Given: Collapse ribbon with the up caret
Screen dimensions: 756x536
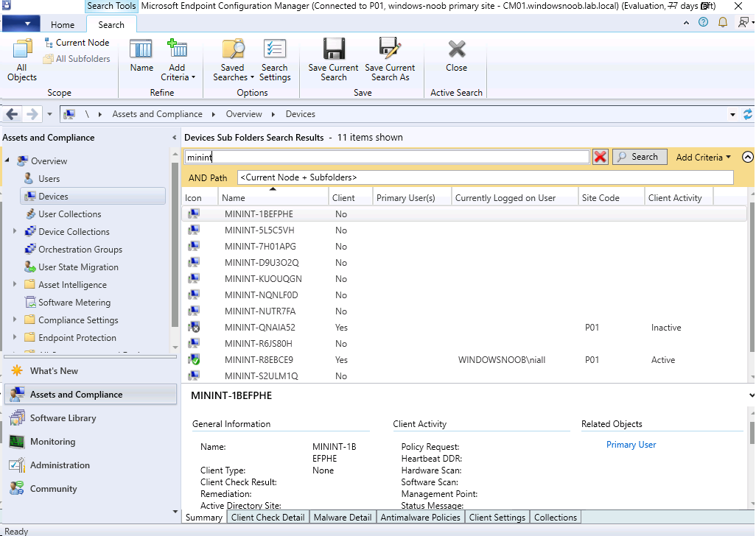Looking at the screenshot, I should 686,23.
